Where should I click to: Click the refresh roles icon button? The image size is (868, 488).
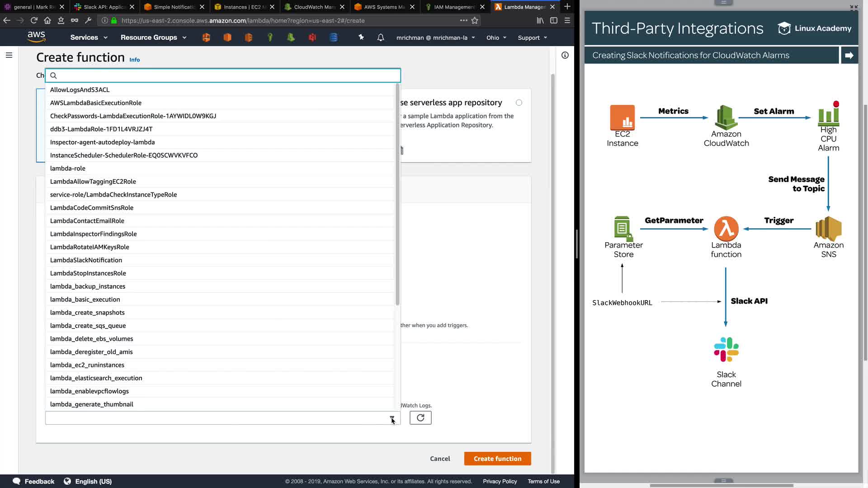pos(420,418)
